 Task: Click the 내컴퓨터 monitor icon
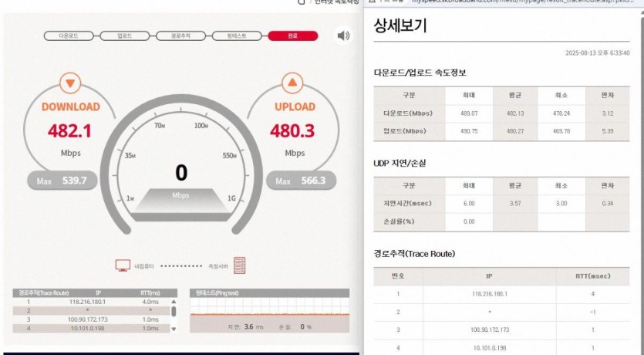tap(123, 265)
